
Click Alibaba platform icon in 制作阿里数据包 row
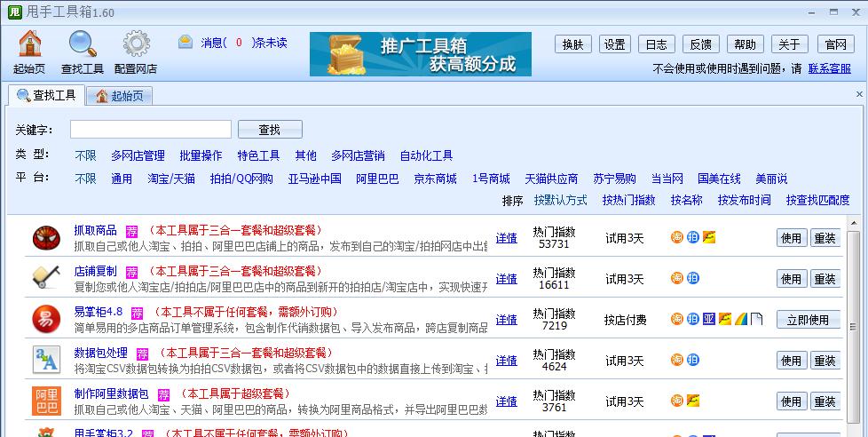pyautogui.click(x=693, y=401)
